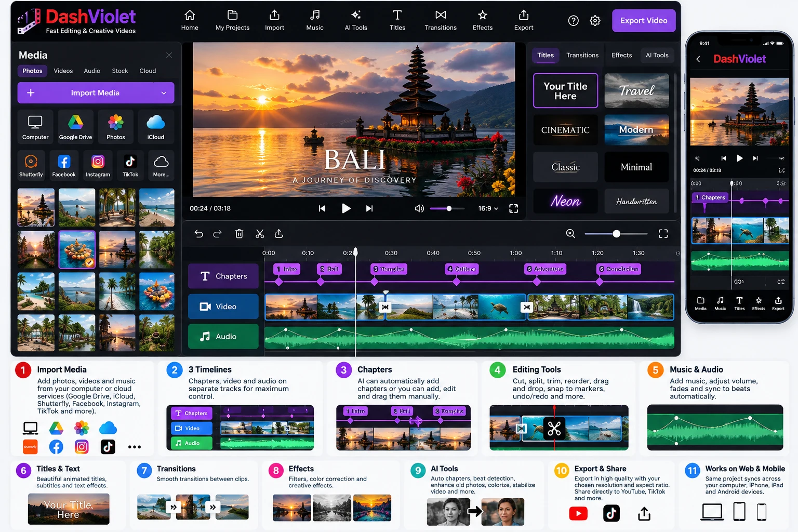Image resolution: width=798 pixels, height=532 pixels.
Task: Toggle fullscreen on the video preview
Action: coord(513,208)
